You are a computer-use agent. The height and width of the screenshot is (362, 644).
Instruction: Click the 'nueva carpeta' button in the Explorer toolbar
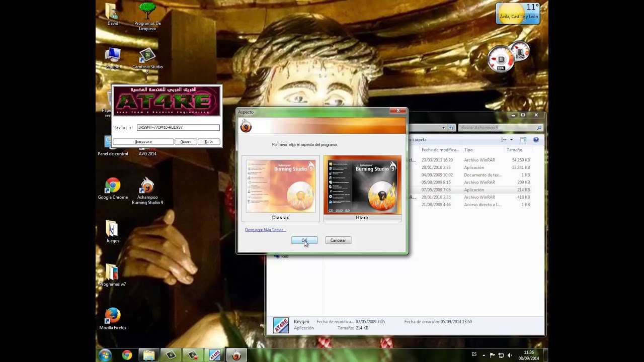(418, 140)
